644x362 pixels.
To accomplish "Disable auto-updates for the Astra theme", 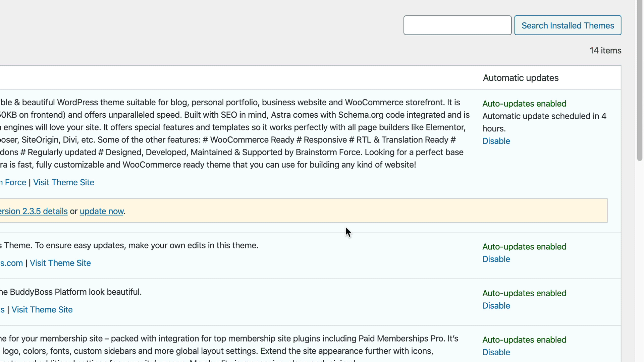I will coord(496,141).
